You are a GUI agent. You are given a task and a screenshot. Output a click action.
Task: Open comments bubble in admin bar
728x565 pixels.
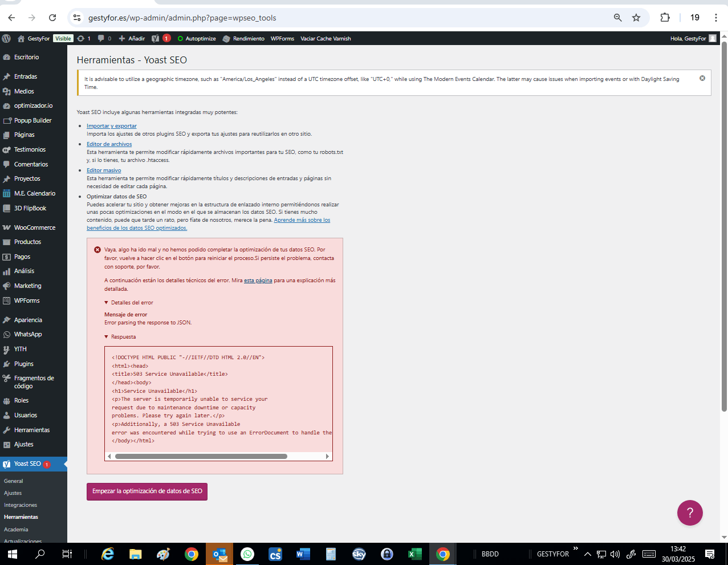click(104, 39)
